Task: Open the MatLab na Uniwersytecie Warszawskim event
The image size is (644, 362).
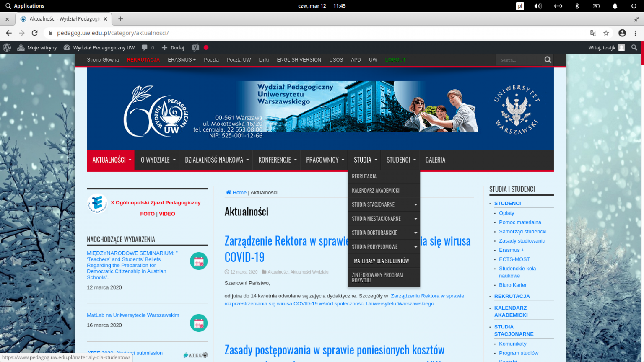Action: click(133, 315)
